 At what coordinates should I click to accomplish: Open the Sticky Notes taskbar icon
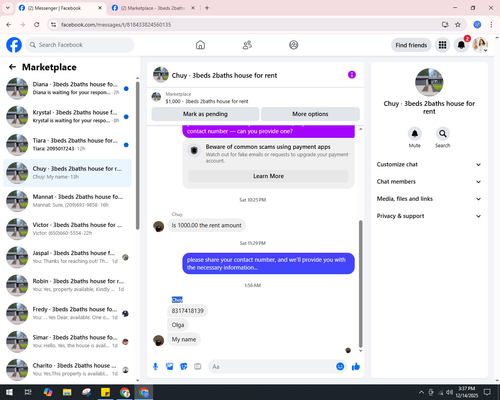click(x=106, y=392)
